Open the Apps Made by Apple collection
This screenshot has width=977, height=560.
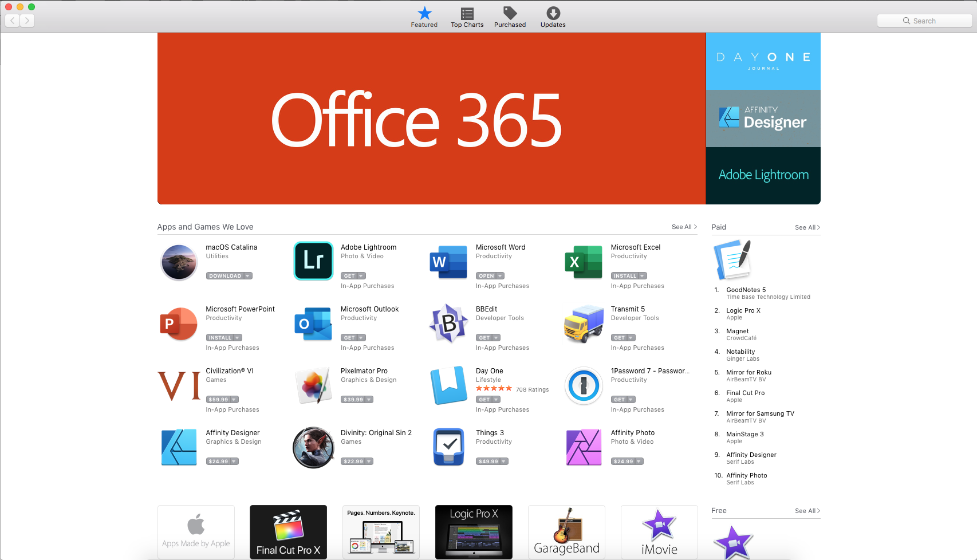pyautogui.click(x=196, y=532)
